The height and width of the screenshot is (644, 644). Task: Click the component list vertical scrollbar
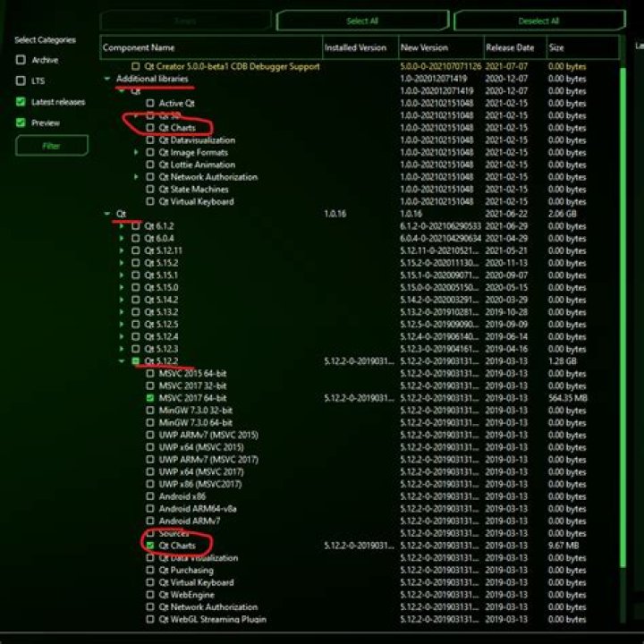coord(623,317)
